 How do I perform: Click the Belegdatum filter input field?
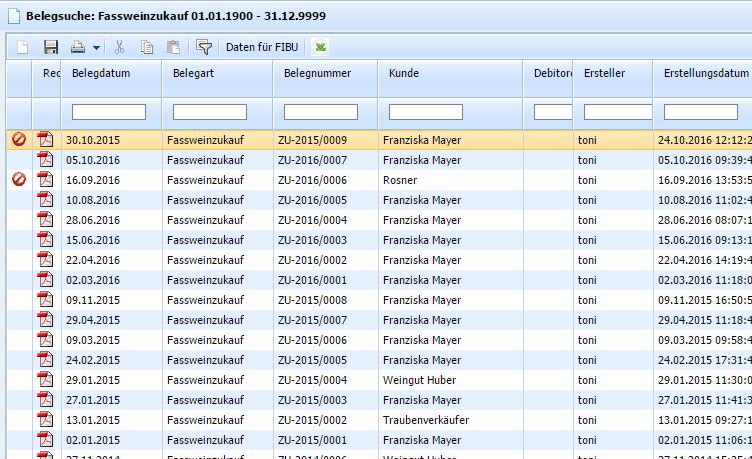pyautogui.click(x=109, y=112)
